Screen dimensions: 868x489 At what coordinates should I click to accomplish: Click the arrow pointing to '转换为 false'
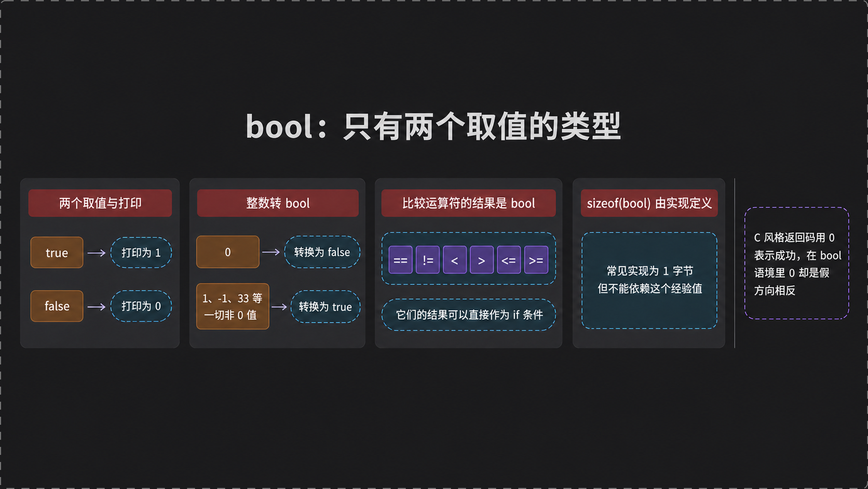pyautogui.click(x=271, y=252)
